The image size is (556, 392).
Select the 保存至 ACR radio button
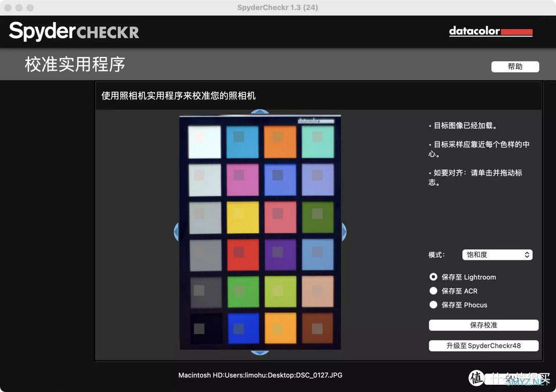pyautogui.click(x=433, y=291)
